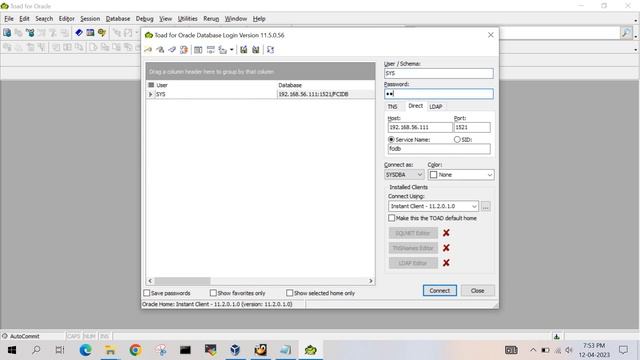Expand the SYS connection row arrow
The width and height of the screenshot is (640, 360).
click(150, 94)
